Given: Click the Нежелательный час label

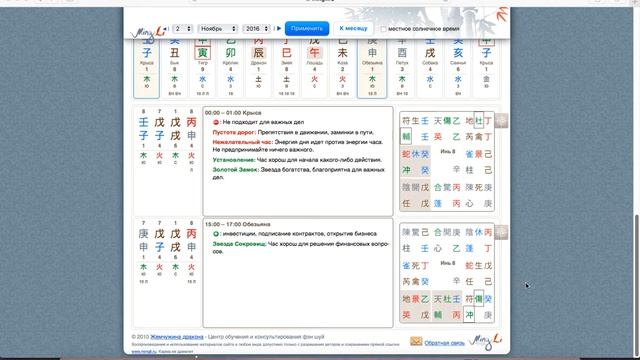Looking at the screenshot, I should 242,142.
